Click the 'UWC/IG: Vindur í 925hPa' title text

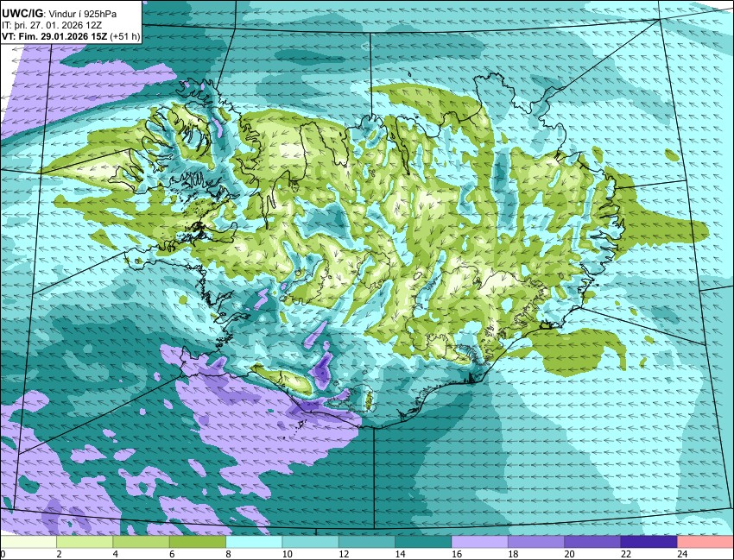[60, 14]
